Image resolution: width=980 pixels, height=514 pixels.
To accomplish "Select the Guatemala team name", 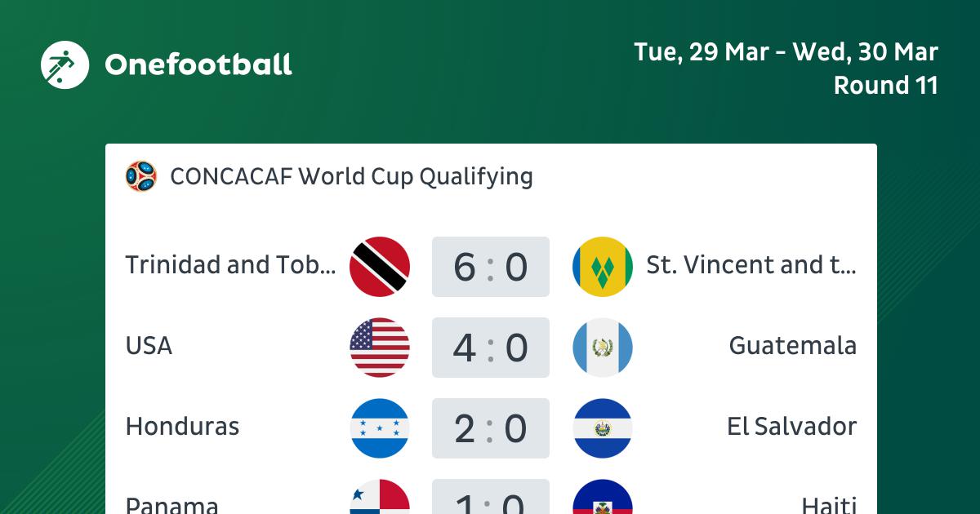I will tap(792, 346).
